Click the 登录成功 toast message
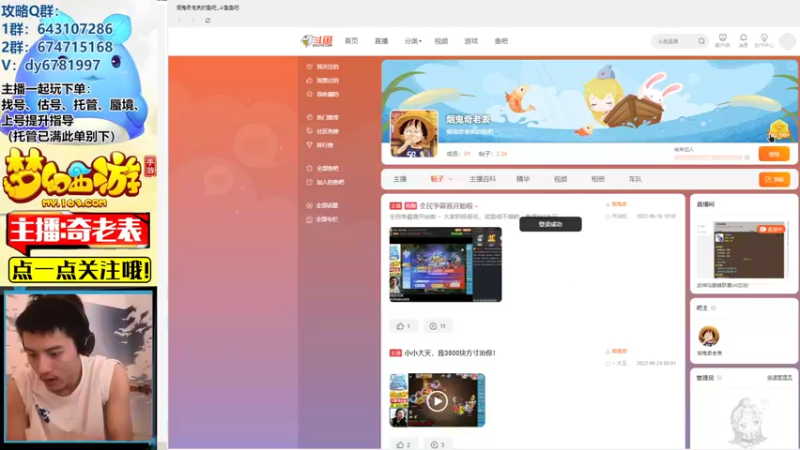 tap(551, 224)
